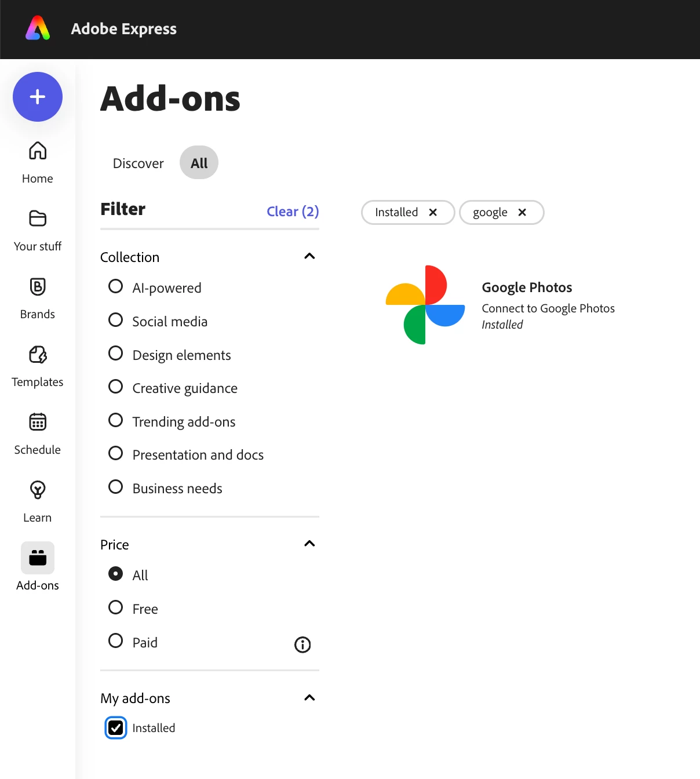Click the Adobe Express header title

click(123, 29)
